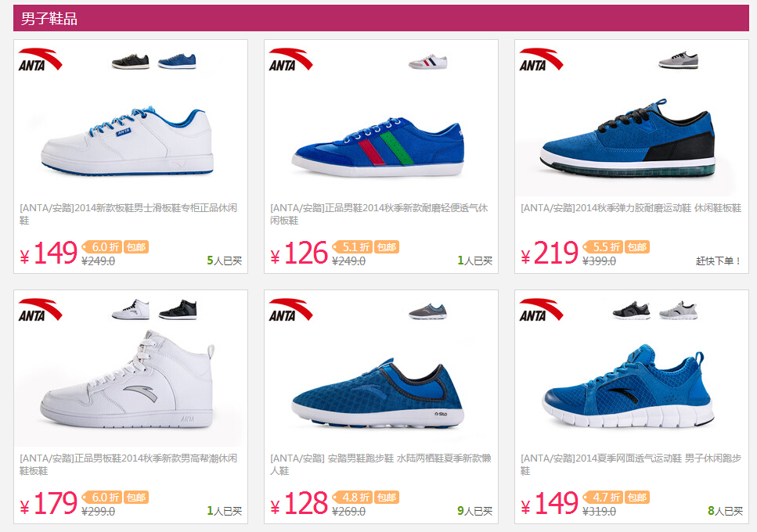Select the black color variant of white skate shoe
Viewport: 757px width, 532px height.
tap(131, 61)
